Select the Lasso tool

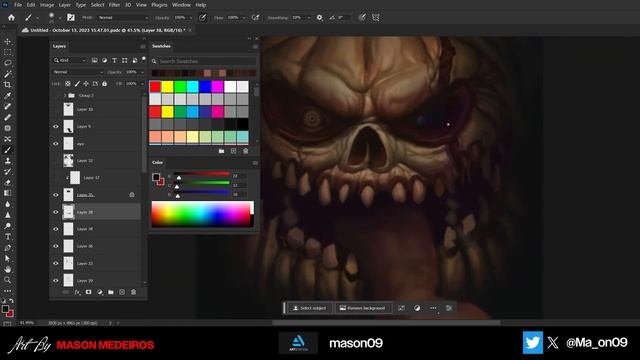point(7,63)
